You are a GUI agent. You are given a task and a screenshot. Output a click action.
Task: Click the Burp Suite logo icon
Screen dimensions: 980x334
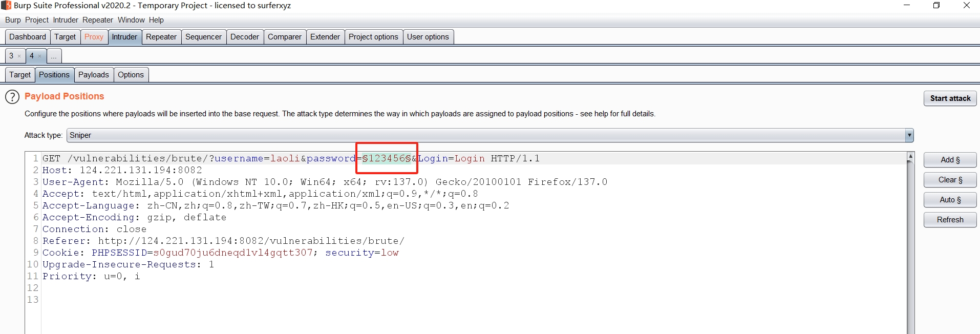coord(6,6)
